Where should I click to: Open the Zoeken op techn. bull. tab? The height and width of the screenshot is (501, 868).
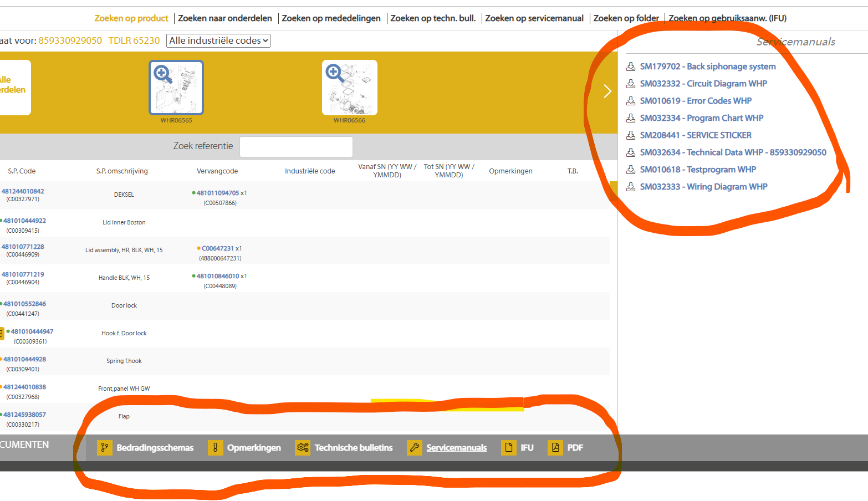433,18
